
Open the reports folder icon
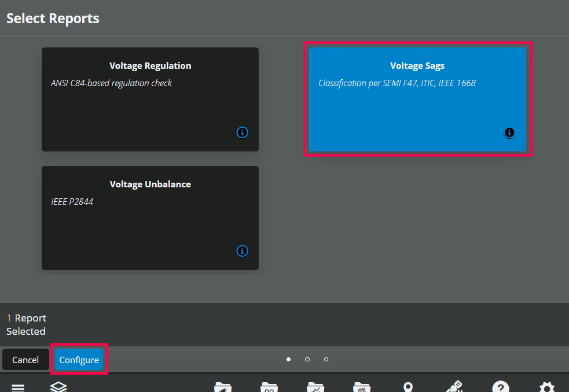362,387
